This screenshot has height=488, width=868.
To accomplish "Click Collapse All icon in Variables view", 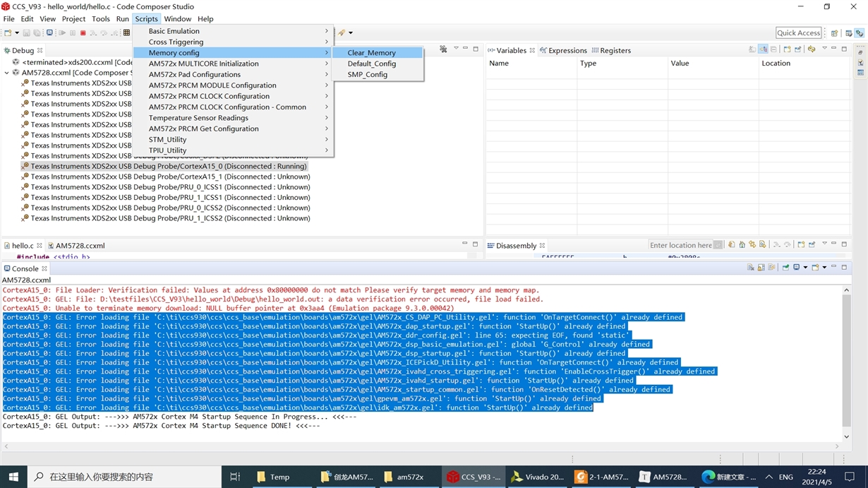I will pyautogui.click(x=773, y=49).
